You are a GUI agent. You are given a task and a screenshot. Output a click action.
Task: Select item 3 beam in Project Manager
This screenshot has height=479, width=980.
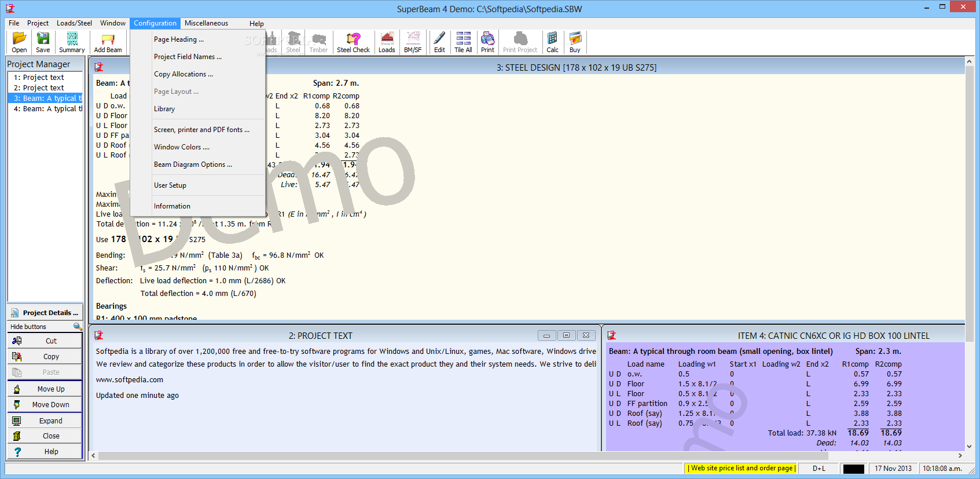45,98
